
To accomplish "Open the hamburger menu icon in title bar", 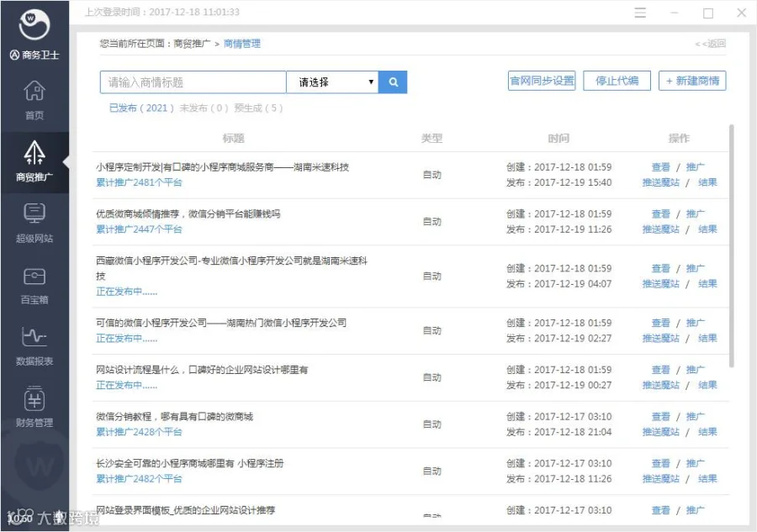I will (x=640, y=13).
